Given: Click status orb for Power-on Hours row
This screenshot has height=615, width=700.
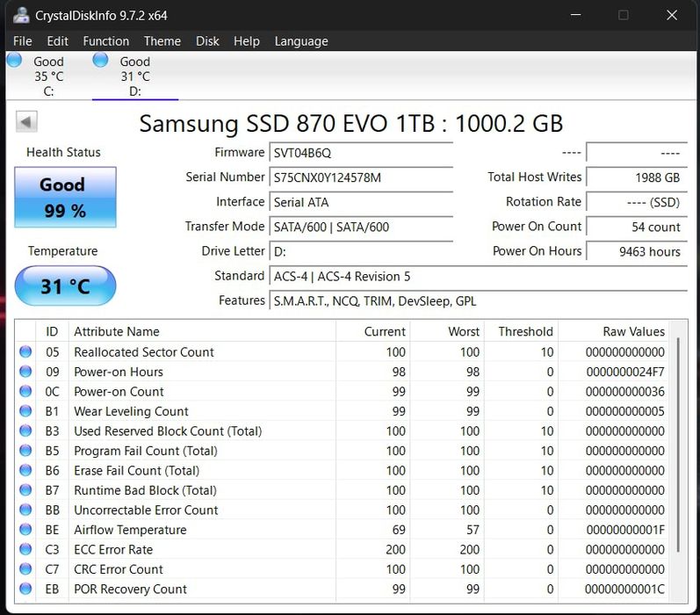Looking at the screenshot, I should (25, 371).
